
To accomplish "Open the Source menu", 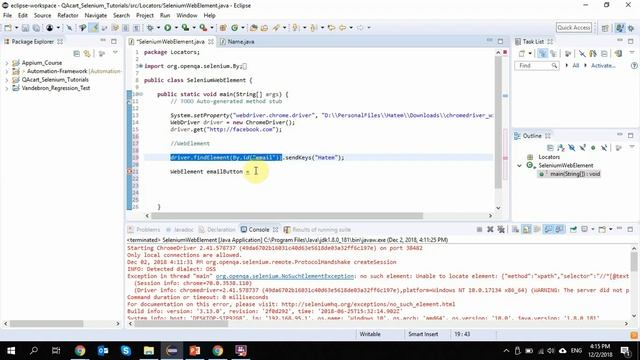I will [42, 16].
